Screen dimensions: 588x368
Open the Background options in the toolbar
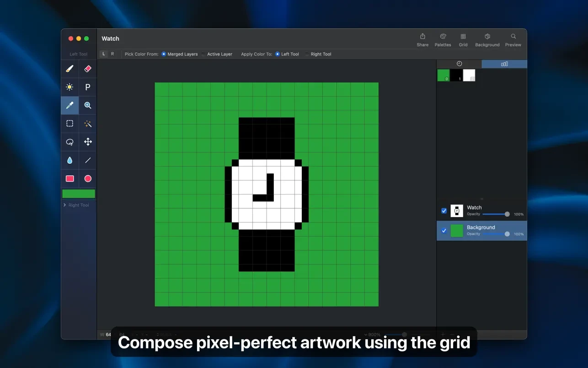click(487, 40)
